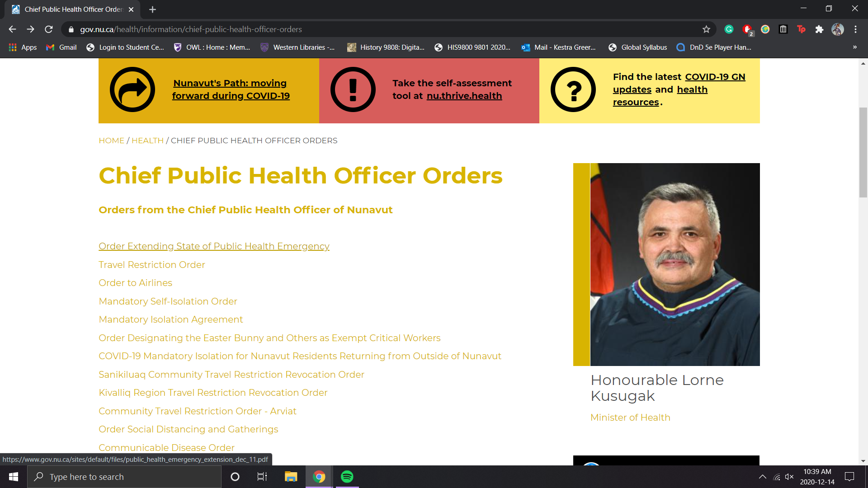Open the Easter Bunny exempt workers order
This screenshot has width=868, height=488.
(x=269, y=338)
